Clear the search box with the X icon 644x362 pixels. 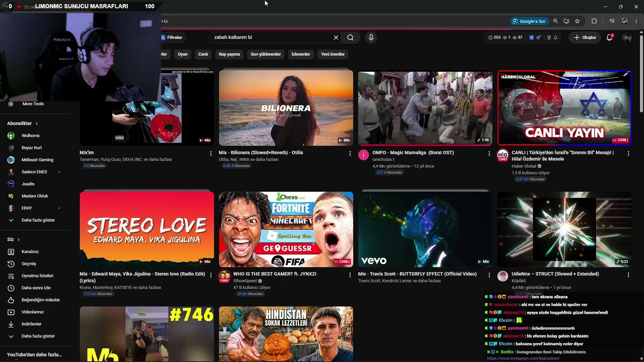pyautogui.click(x=336, y=37)
